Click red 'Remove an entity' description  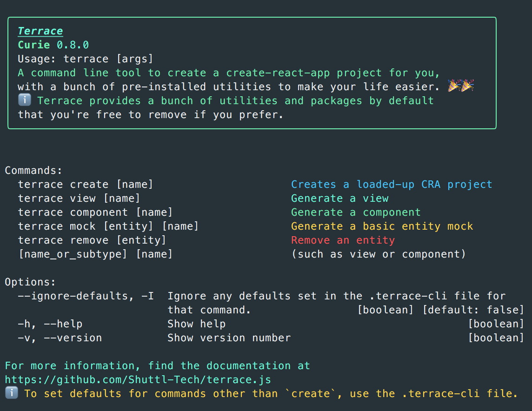pyautogui.click(x=343, y=240)
